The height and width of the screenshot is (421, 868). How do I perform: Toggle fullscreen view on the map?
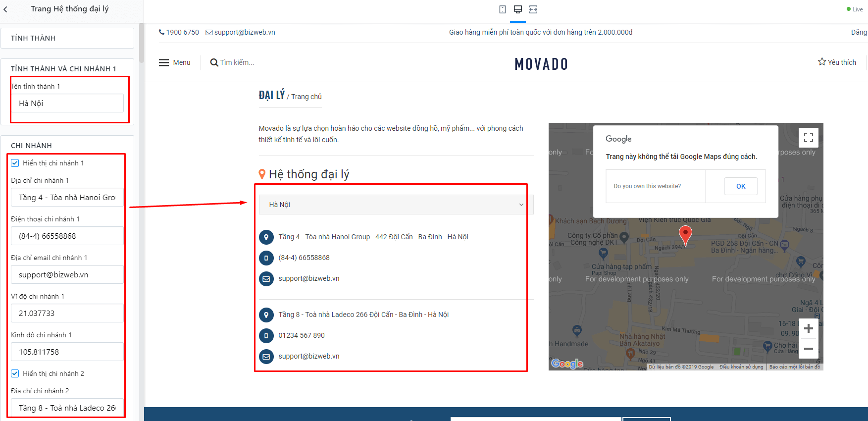pos(809,138)
